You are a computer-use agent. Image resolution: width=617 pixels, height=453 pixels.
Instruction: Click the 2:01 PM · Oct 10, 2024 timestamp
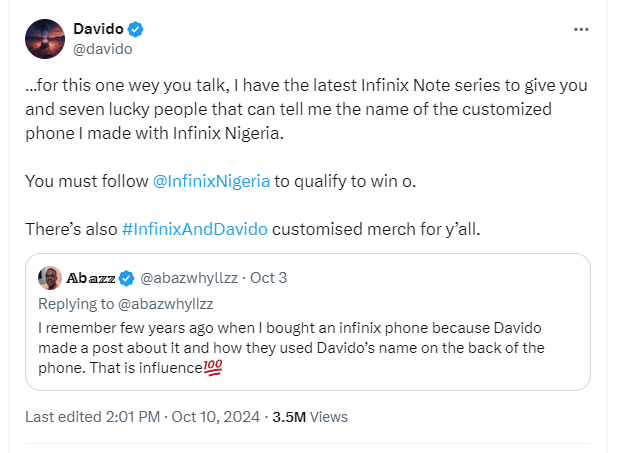188,416
